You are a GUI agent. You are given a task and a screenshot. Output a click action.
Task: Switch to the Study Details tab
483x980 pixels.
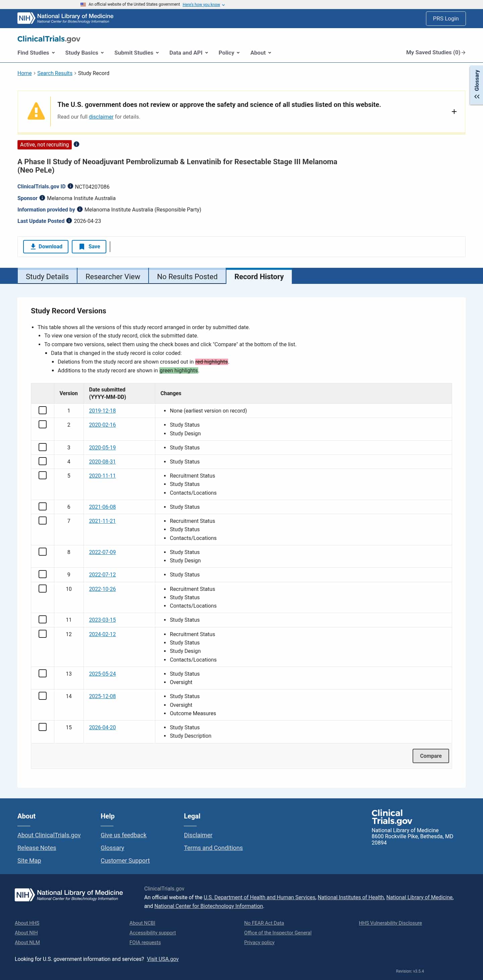pos(47,277)
